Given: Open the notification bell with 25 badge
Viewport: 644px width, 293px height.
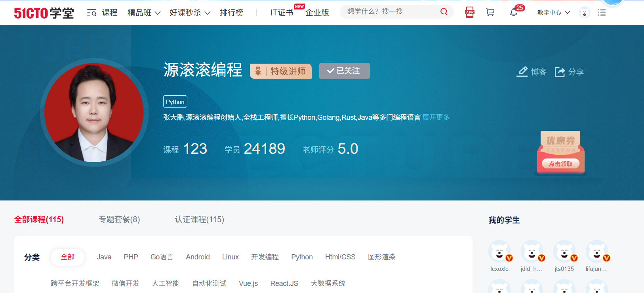Looking at the screenshot, I should tap(514, 12).
